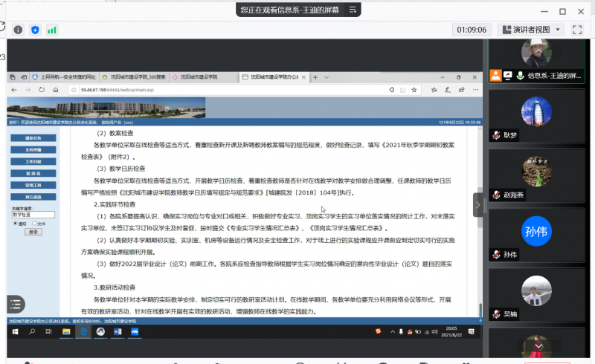
Task: Select the 赵海燕 participant avatar
Action: (x=536, y=171)
